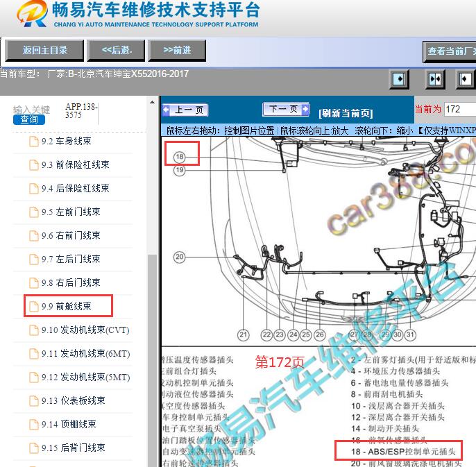Click the first panel layout icon with the diamond
The image size is (476, 467).
(x=399, y=79)
